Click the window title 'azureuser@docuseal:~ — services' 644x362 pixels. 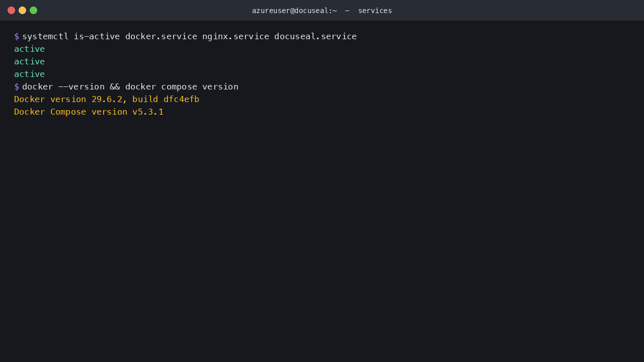click(x=322, y=11)
